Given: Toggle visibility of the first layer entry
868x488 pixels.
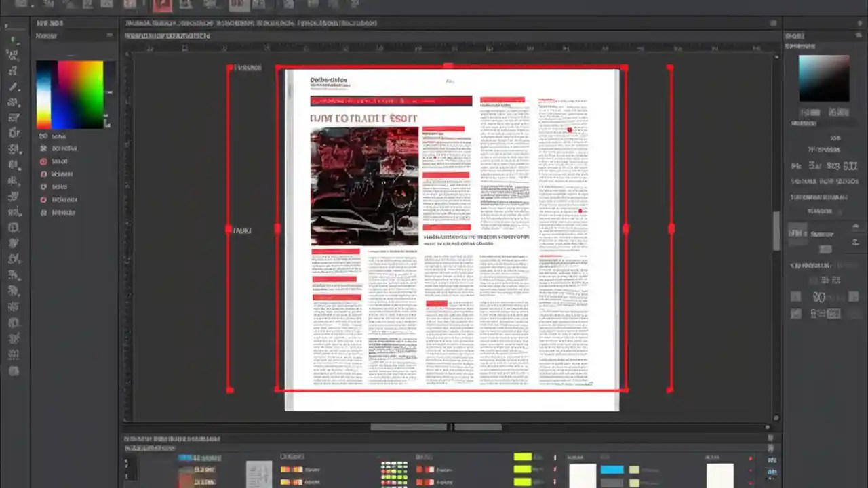Looking at the screenshot, I should point(43,136).
